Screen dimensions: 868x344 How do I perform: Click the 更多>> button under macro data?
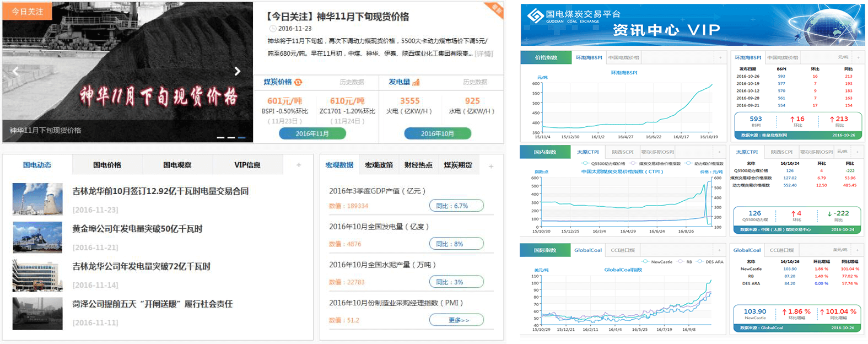coord(456,320)
